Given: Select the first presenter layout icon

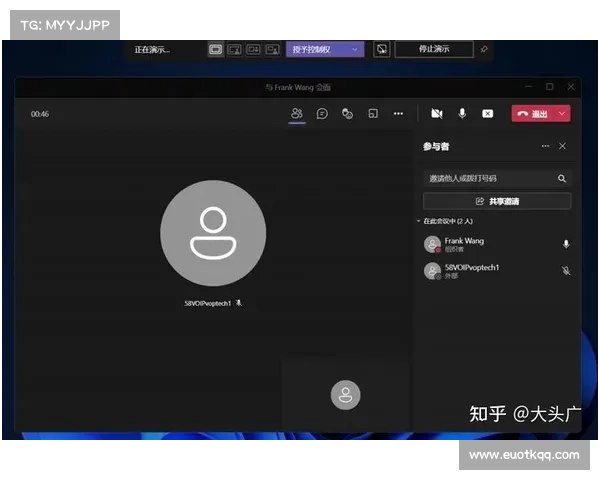Looking at the screenshot, I should tap(215, 49).
